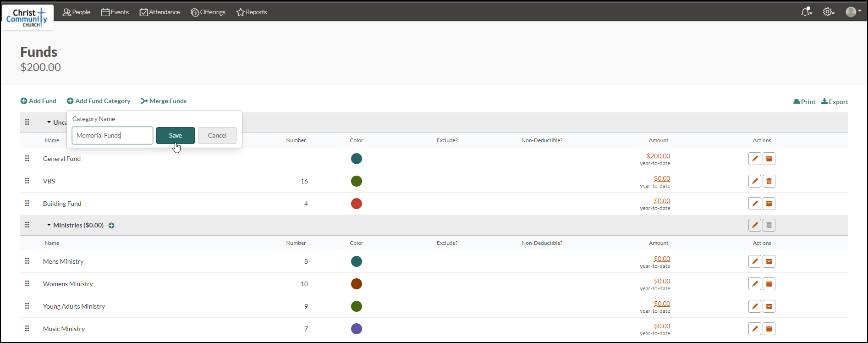Choose Merge Funds
868x343 pixels.
pyautogui.click(x=164, y=101)
